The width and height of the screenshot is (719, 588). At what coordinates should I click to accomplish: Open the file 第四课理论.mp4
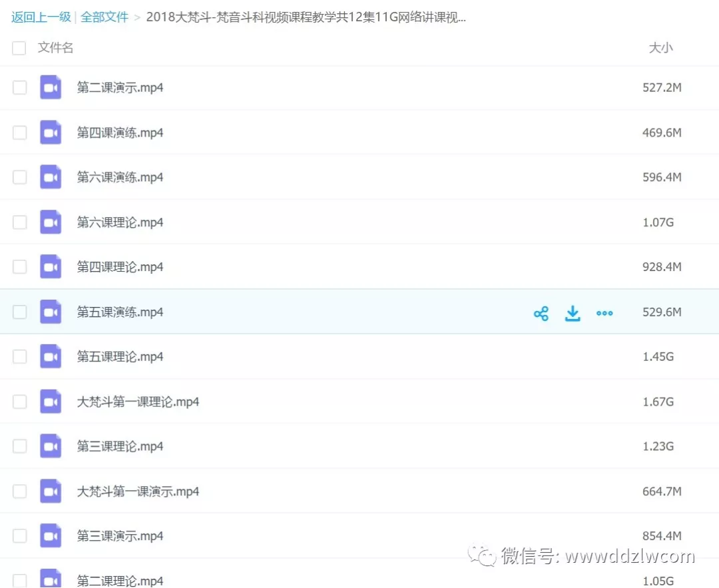(x=120, y=267)
